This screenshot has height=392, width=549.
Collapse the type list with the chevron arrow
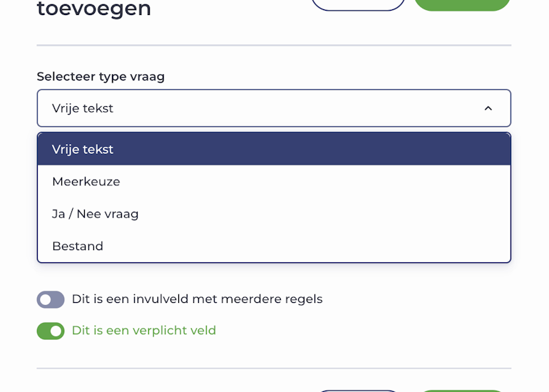pos(488,108)
